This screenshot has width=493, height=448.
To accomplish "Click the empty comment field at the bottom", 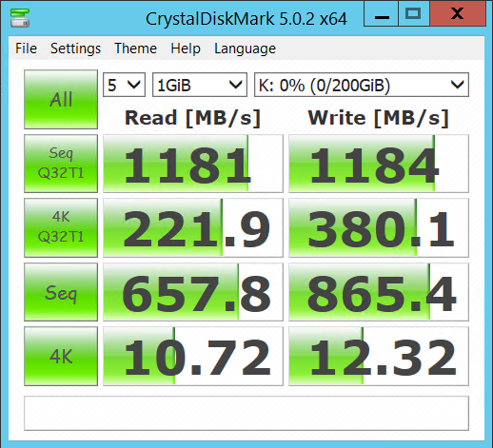I will pos(246,413).
